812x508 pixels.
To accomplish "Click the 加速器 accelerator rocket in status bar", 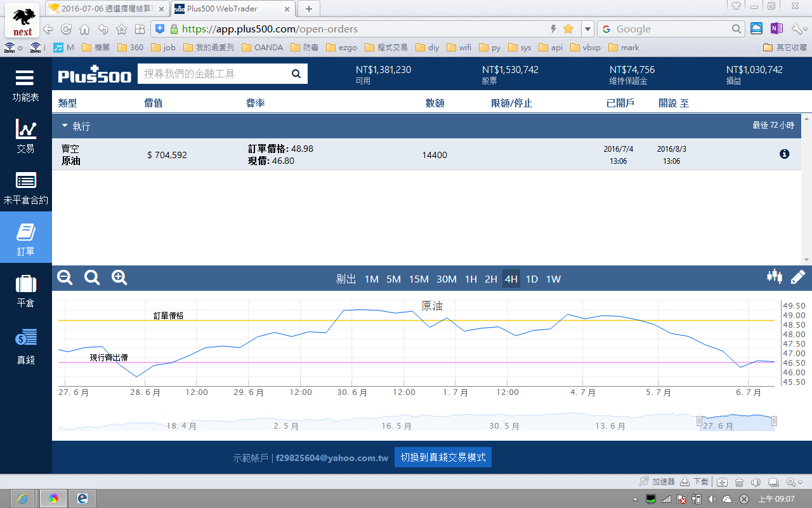I will pyautogui.click(x=657, y=482).
